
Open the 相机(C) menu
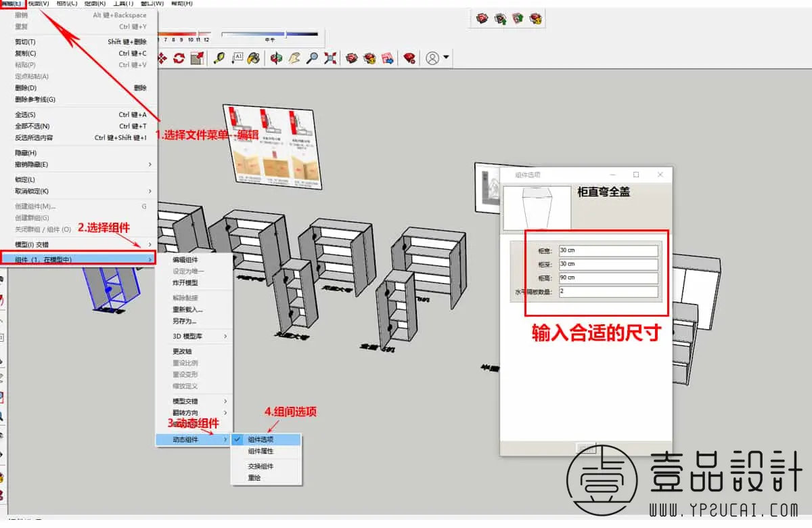pyautogui.click(x=66, y=3)
